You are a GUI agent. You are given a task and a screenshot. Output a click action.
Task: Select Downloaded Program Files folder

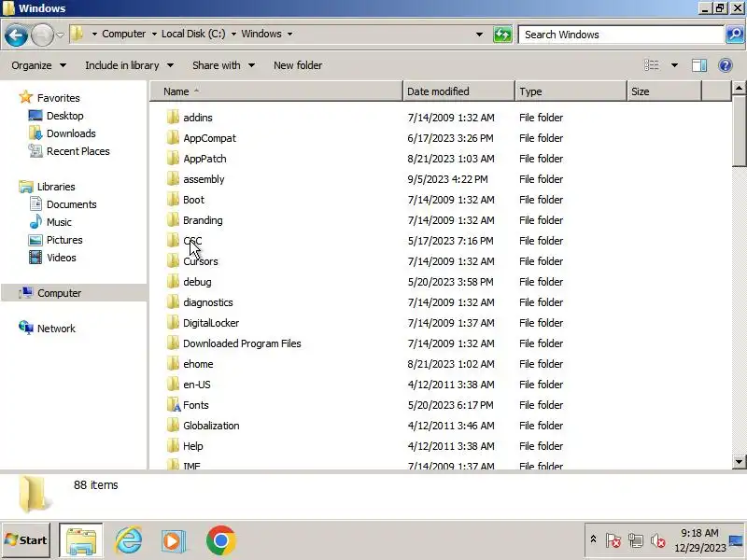242,343
